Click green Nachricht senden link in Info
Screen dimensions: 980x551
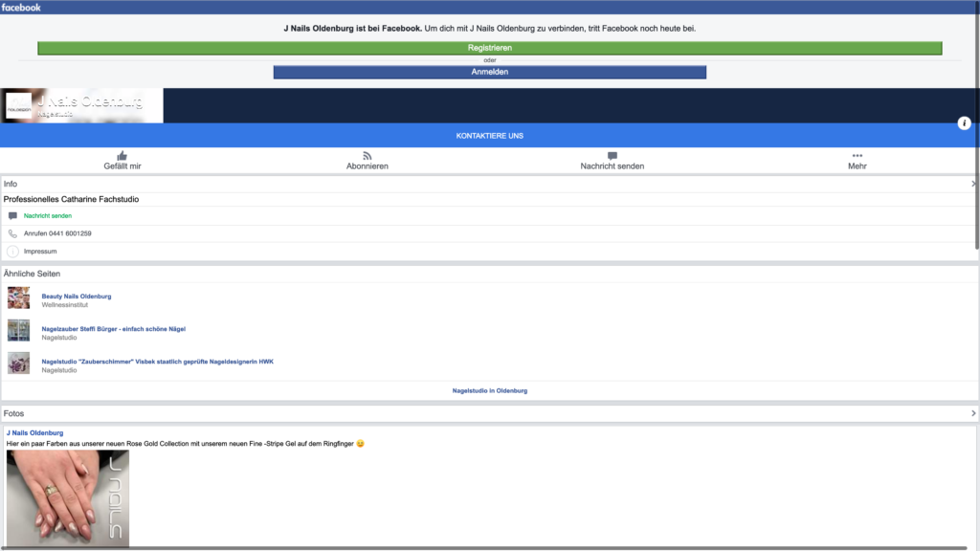click(x=48, y=215)
